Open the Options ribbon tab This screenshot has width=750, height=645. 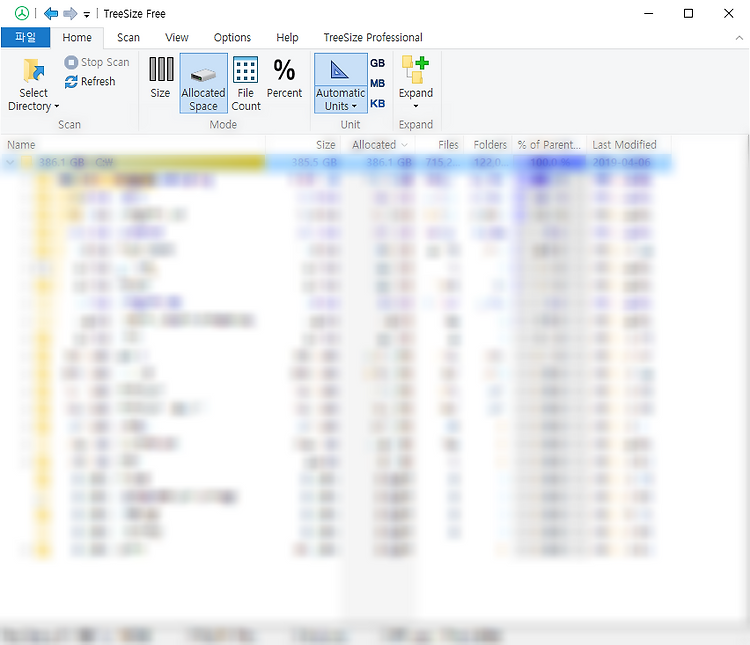tap(232, 37)
